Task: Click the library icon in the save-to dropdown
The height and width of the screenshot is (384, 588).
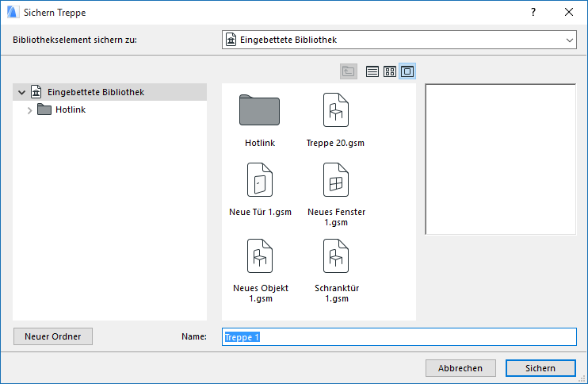Action: point(231,40)
